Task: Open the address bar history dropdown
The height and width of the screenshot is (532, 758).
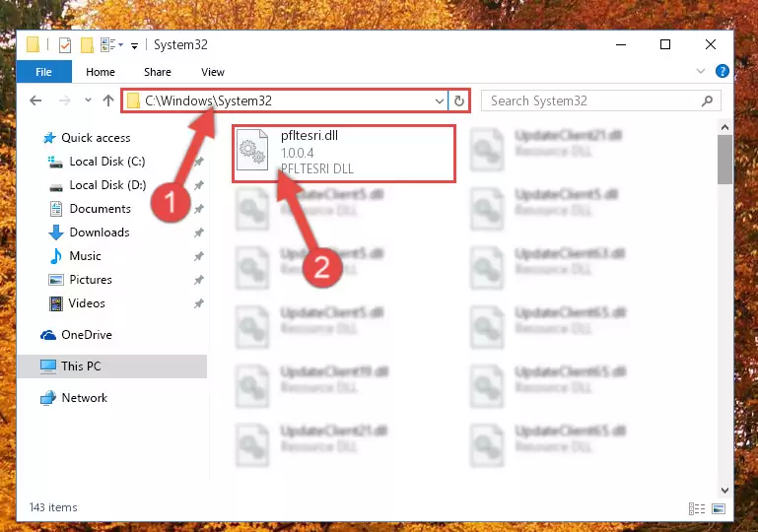Action: click(439, 101)
